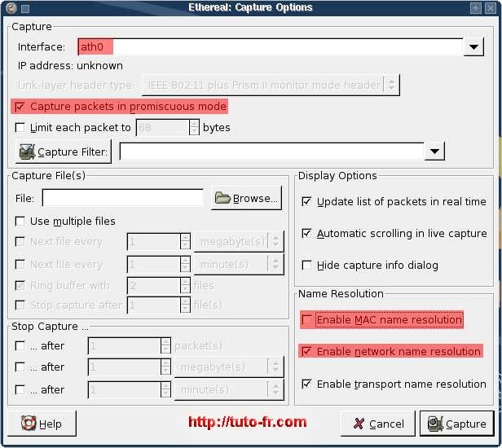502x448 pixels.
Task: Click the Browse button for capture file
Action: click(246, 198)
